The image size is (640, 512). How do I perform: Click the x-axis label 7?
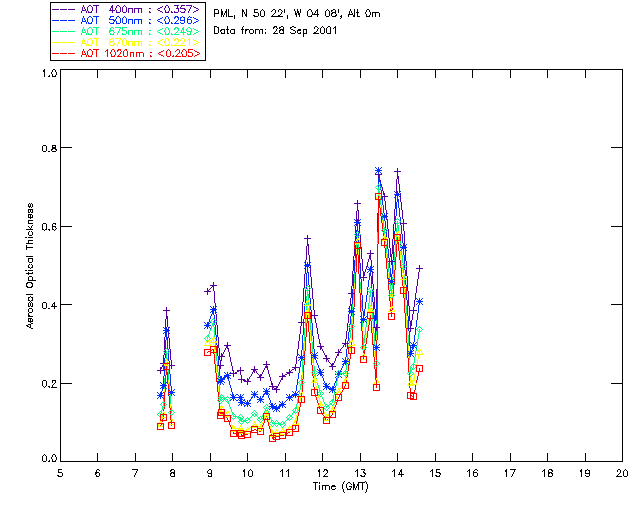[x=135, y=473]
